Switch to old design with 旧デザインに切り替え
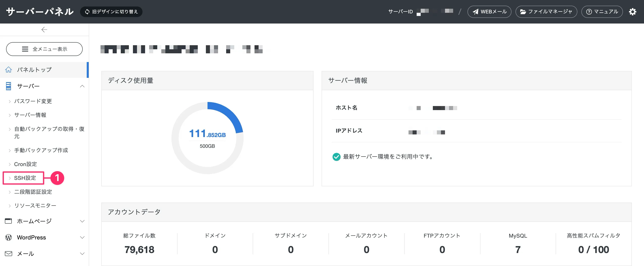The width and height of the screenshot is (644, 266). [x=111, y=12]
